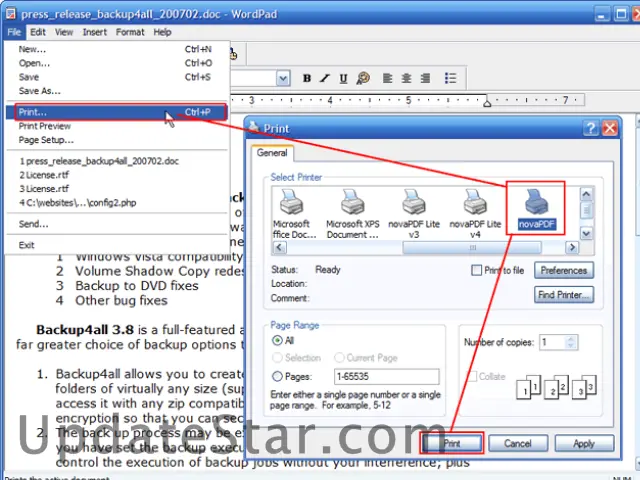Expand the font dropdown in toolbar
Screen dimensions: 640x480
click(x=283, y=78)
